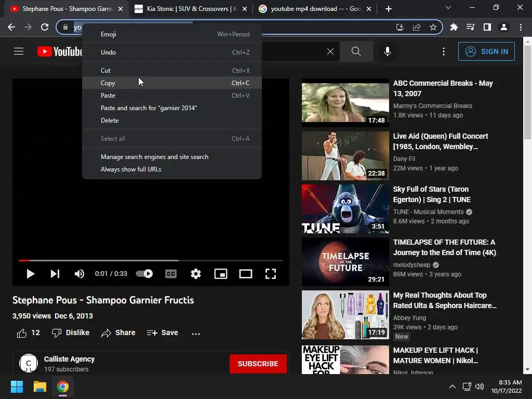The width and height of the screenshot is (532, 399).
Task: Open the player settings gear
Action: [196, 273]
